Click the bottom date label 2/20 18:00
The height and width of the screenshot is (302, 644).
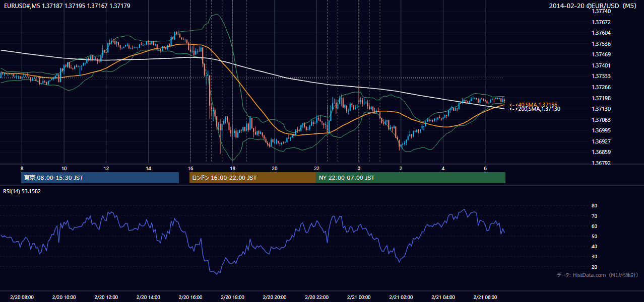232,297
